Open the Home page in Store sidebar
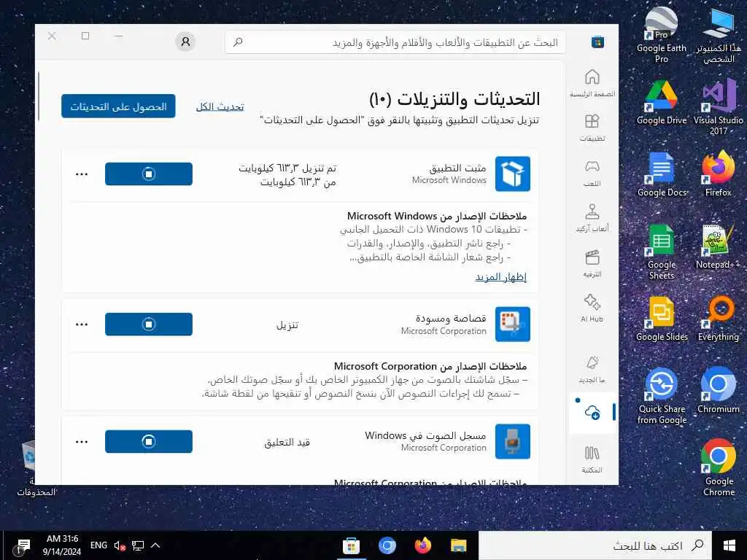747x560 pixels. 592,83
